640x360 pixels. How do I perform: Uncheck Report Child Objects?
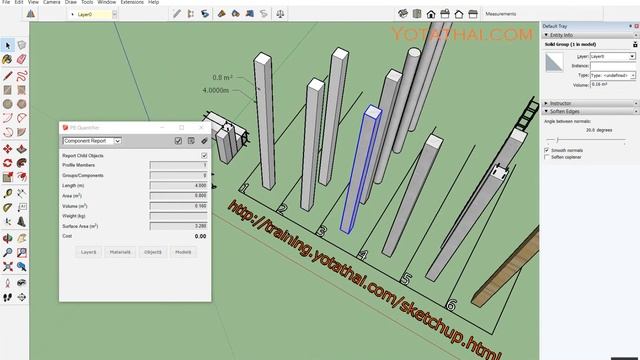coord(204,156)
